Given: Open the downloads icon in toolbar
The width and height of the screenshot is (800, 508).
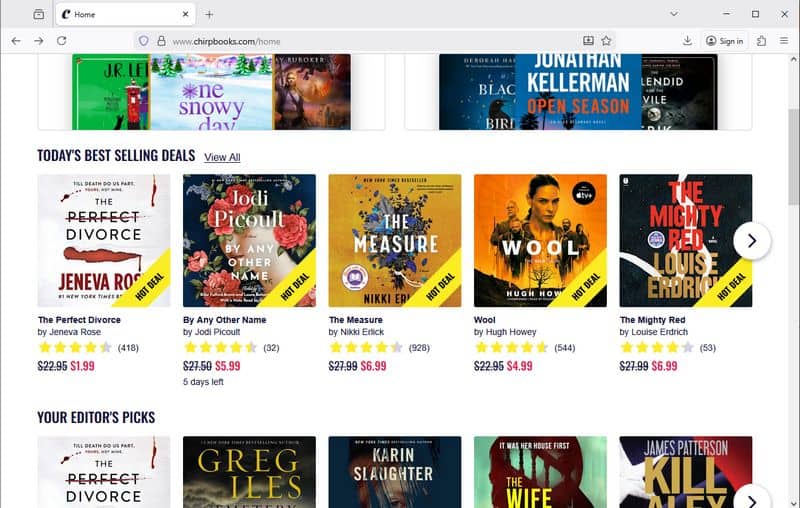Looking at the screenshot, I should coord(687,41).
